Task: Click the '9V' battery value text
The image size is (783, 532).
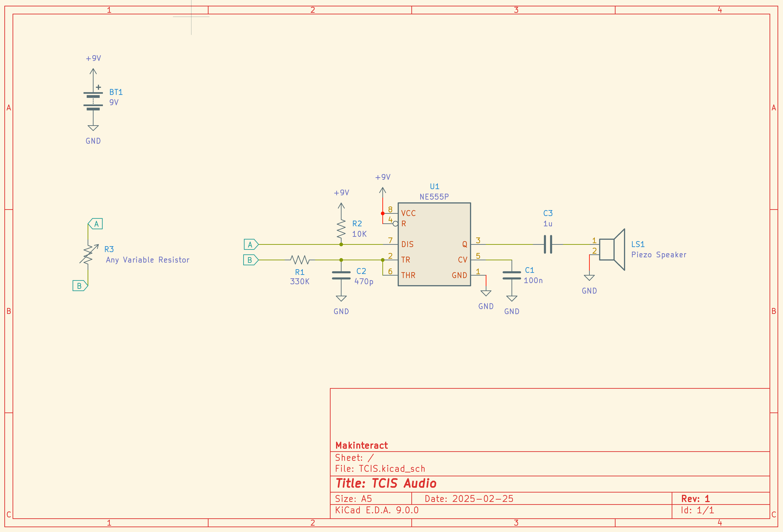Action: click(114, 102)
